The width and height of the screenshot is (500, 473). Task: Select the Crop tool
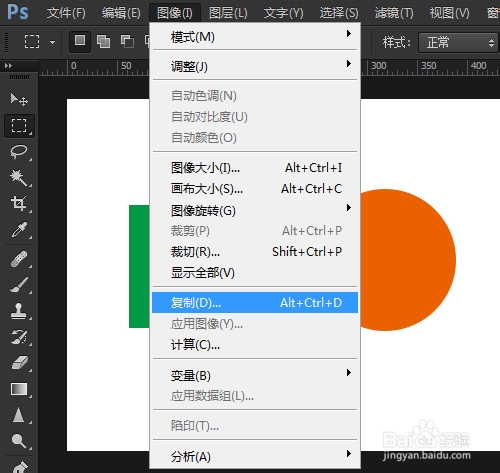(x=19, y=203)
